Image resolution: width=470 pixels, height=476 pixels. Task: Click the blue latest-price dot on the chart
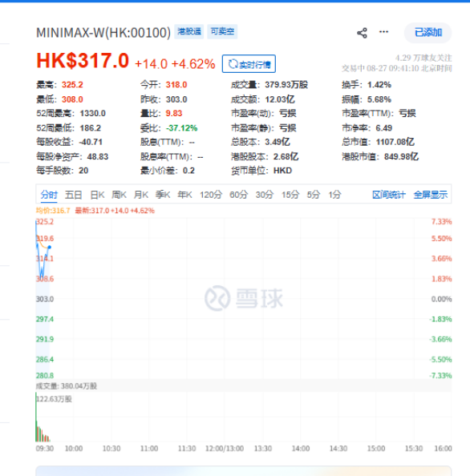coord(50,248)
